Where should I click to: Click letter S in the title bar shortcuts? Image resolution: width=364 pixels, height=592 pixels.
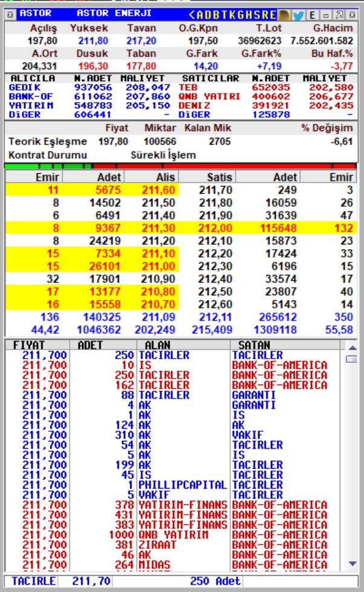coord(257,15)
